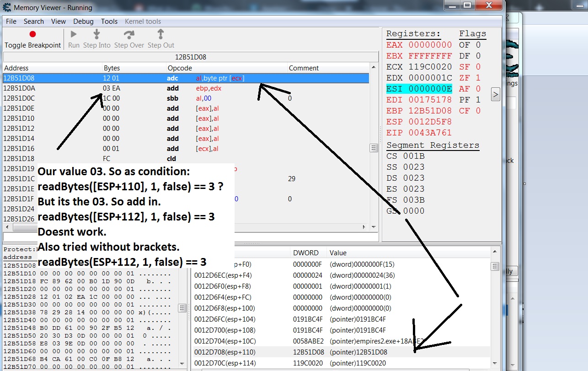This screenshot has width=588, height=371.
Task: Click the Step Over icon
Action: tap(129, 34)
